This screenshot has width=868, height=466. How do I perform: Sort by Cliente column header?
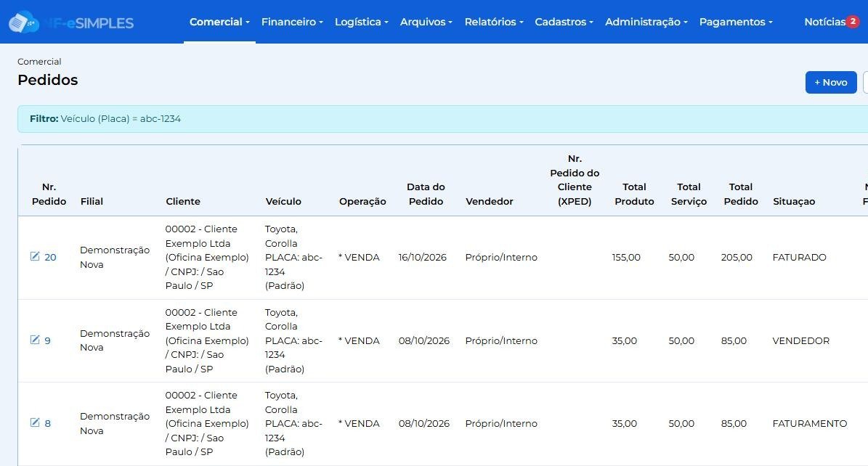[183, 202]
